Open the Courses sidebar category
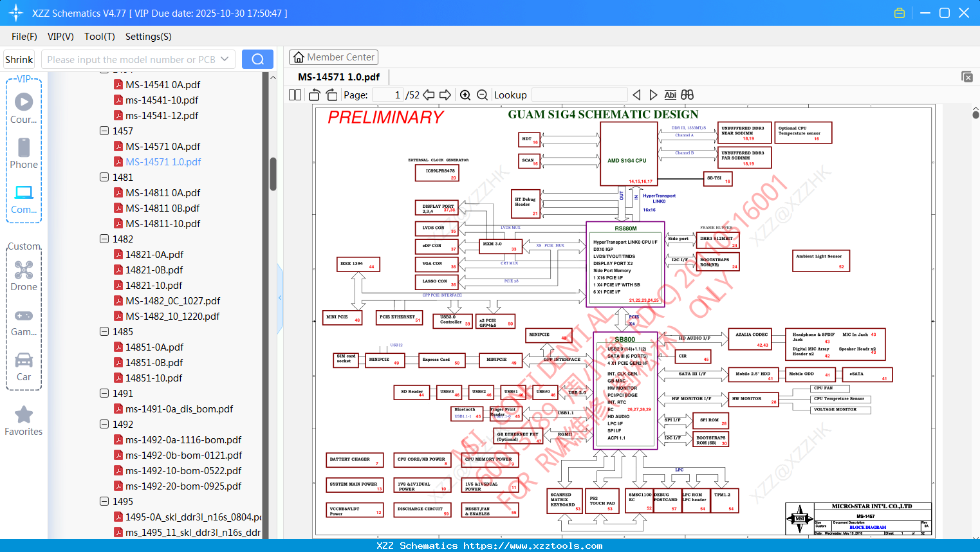Viewport: 980px width, 552px height. (x=24, y=108)
